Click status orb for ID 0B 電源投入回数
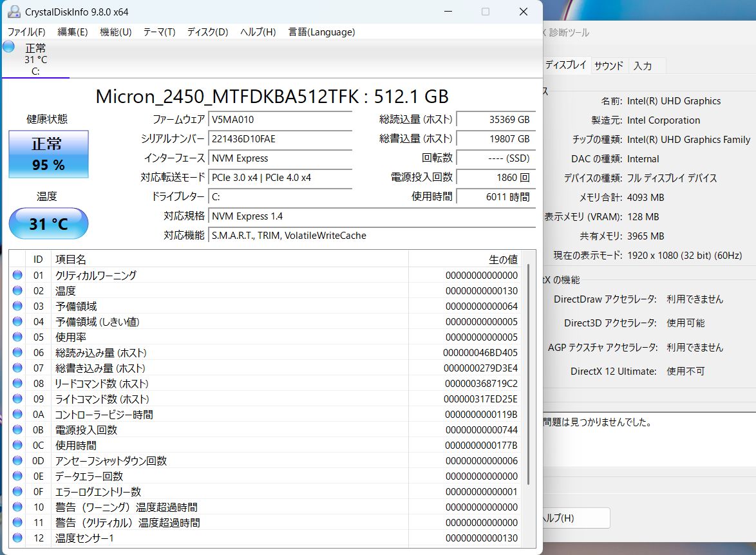Image resolution: width=756 pixels, height=555 pixels. (x=17, y=429)
